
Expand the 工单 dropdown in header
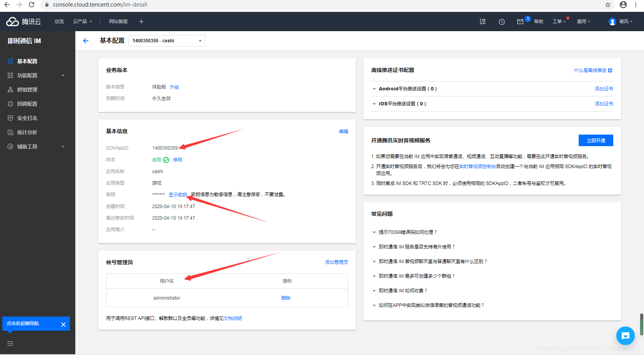coord(559,22)
